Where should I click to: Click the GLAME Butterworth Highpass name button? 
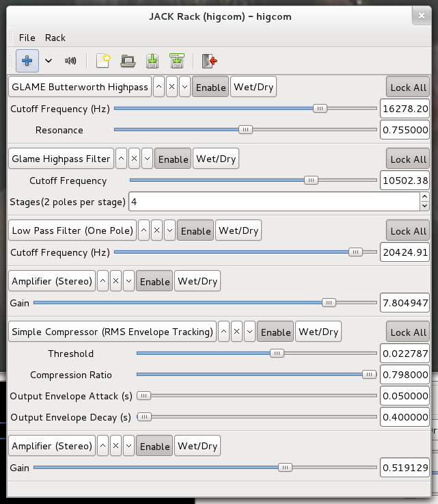pos(80,87)
